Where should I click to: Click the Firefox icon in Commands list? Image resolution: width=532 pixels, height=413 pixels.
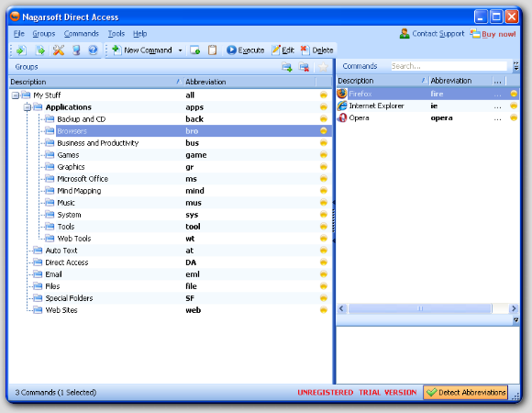pyautogui.click(x=342, y=94)
